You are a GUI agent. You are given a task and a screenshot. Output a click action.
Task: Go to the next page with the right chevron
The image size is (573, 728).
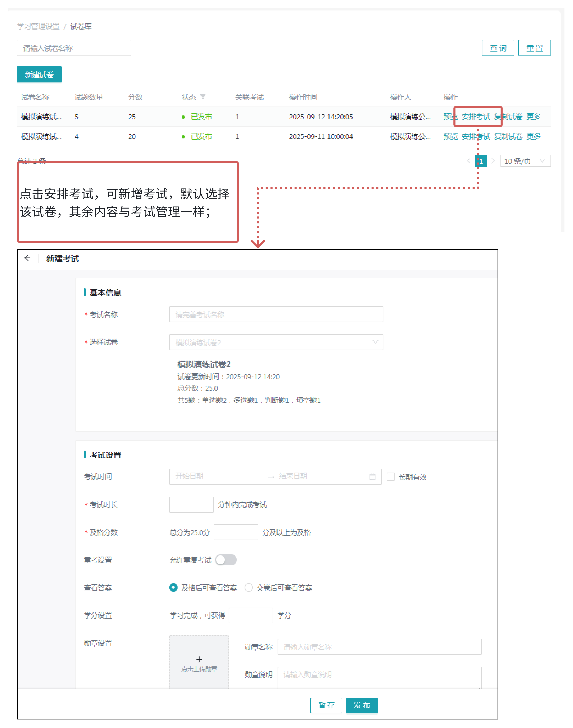click(493, 161)
